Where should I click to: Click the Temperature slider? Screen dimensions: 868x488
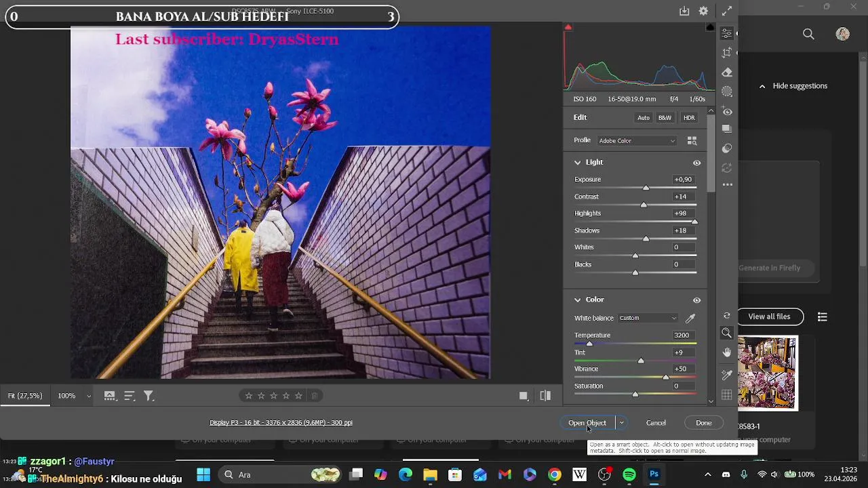[635, 344]
